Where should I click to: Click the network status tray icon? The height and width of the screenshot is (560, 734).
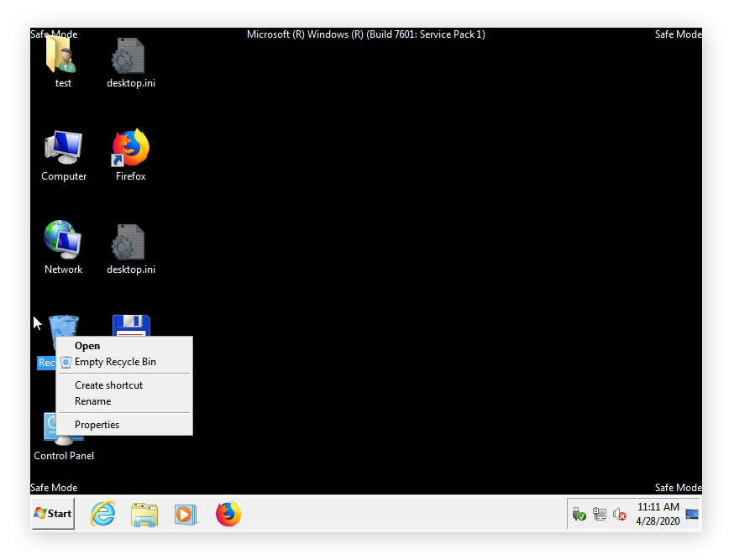[x=600, y=513]
